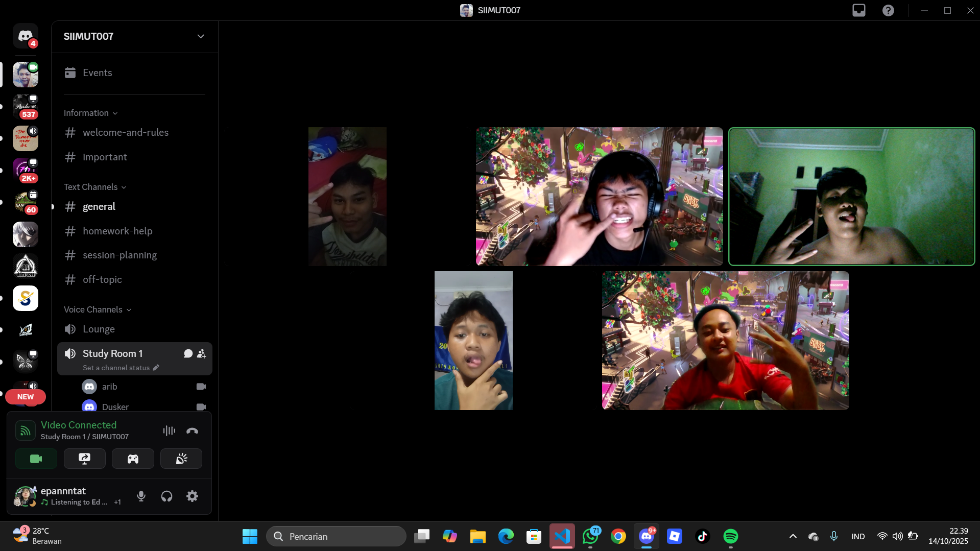
Task: Open the session-planning channel
Action: pos(134,255)
